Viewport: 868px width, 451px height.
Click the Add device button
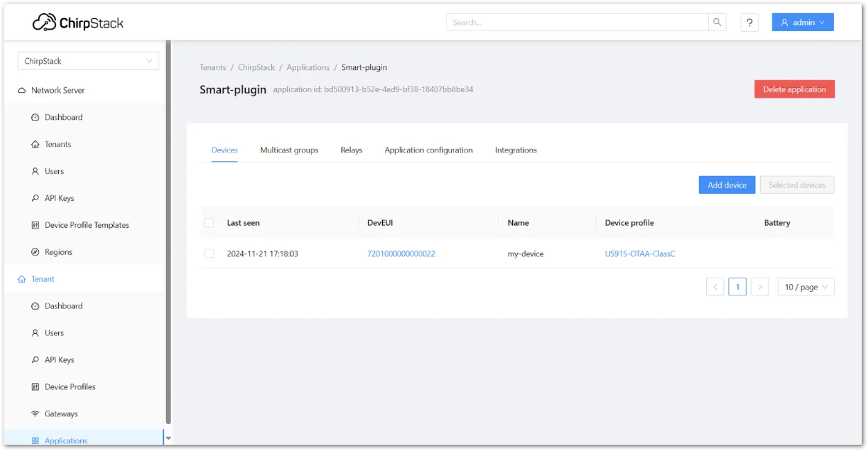click(727, 185)
